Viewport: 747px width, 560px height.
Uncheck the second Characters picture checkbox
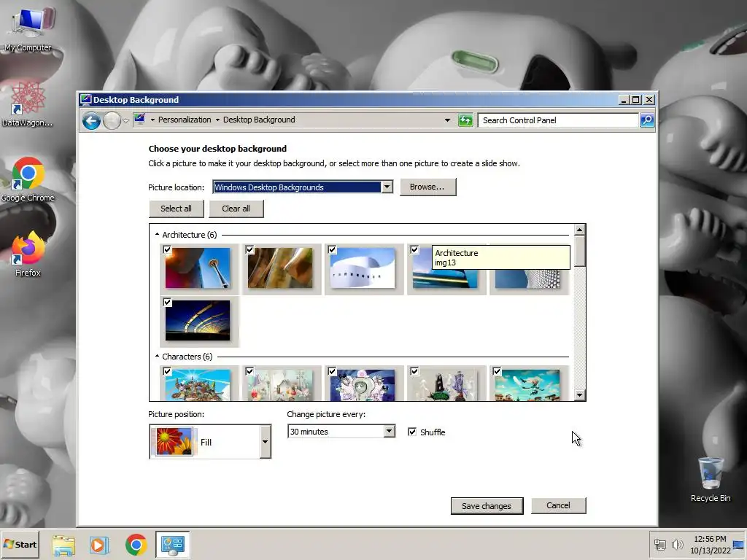pos(249,371)
